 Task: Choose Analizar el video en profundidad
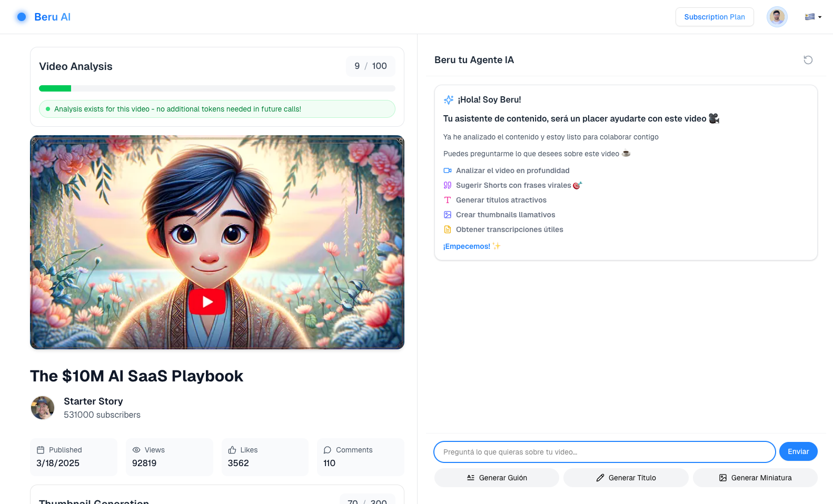(x=513, y=170)
